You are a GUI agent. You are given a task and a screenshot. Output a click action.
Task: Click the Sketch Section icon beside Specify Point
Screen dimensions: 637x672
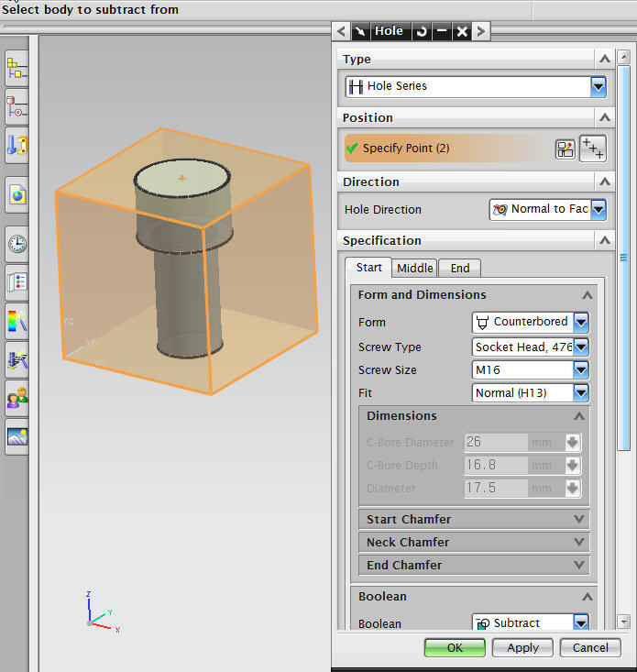pyautogui.click(x=566, y=149)
